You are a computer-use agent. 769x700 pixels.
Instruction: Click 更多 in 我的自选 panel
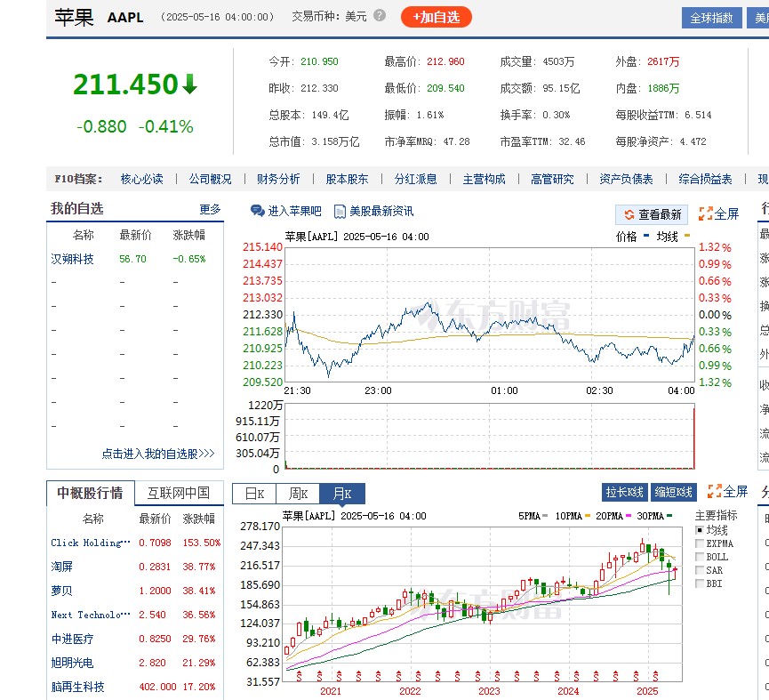[210, 209]
